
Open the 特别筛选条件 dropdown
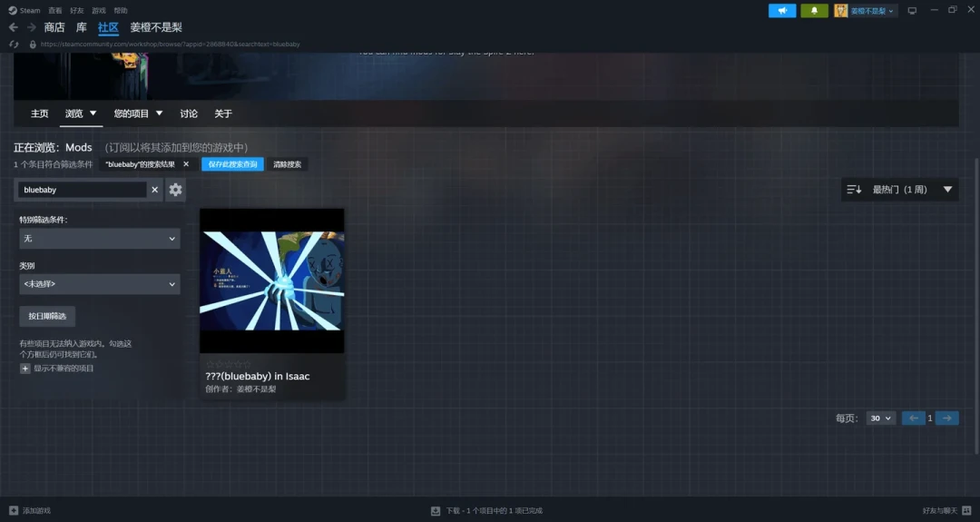(x=100, y=238)
